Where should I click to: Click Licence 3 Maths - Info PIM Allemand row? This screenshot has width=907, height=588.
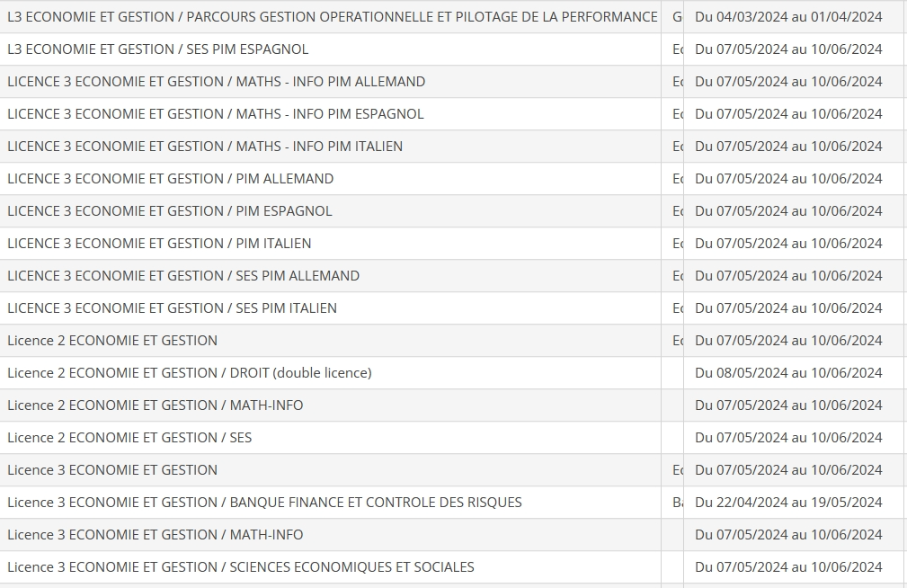click(451, 82)
